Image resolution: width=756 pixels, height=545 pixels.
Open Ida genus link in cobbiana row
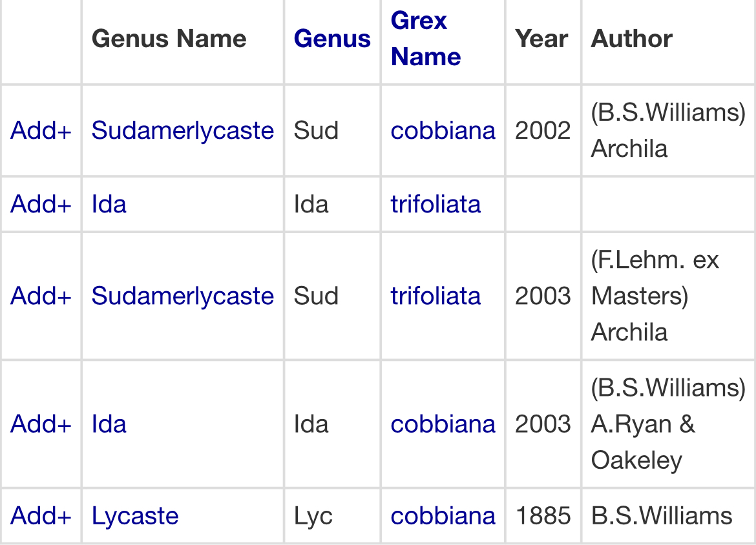click(109, 424)
